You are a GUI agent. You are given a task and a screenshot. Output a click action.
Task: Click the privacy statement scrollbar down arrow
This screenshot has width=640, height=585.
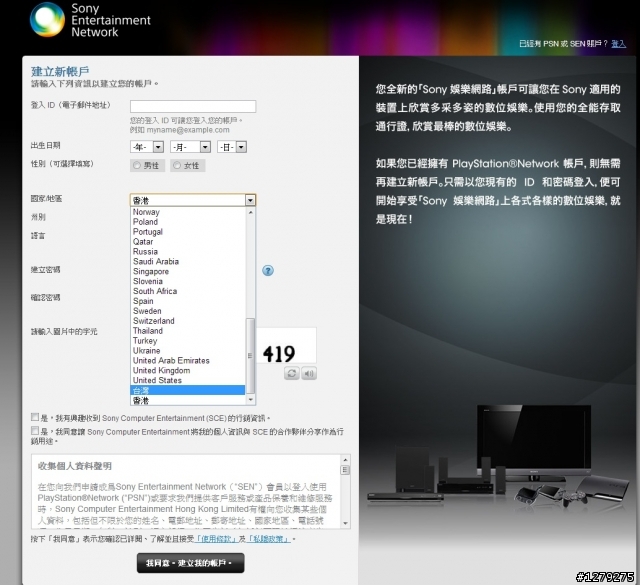pyautogui.click(x=345, y=523)
